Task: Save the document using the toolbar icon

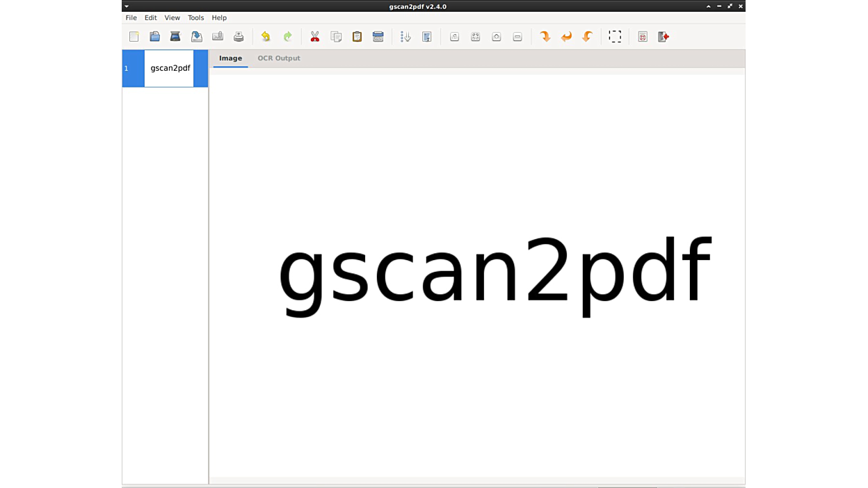Action: tap(197, 37)
